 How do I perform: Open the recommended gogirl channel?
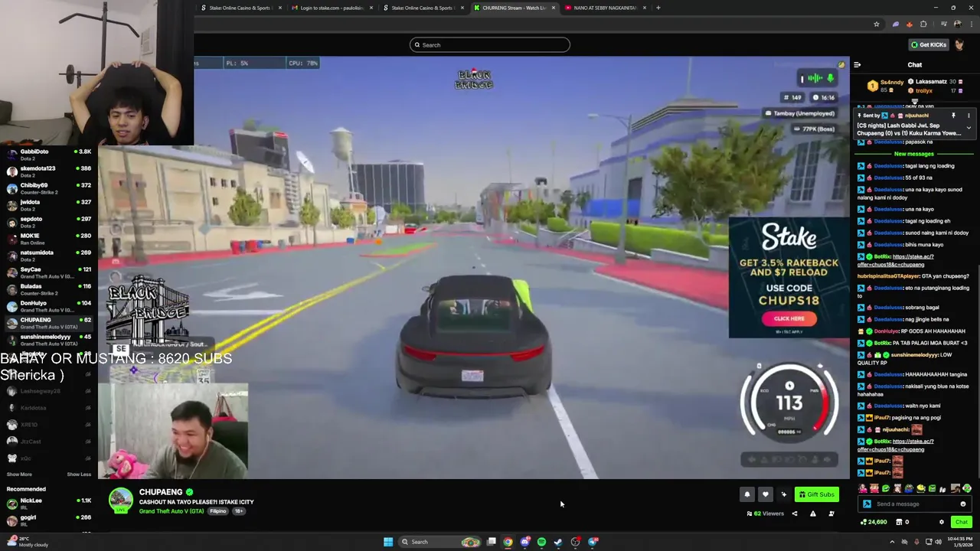click(48, 520)
